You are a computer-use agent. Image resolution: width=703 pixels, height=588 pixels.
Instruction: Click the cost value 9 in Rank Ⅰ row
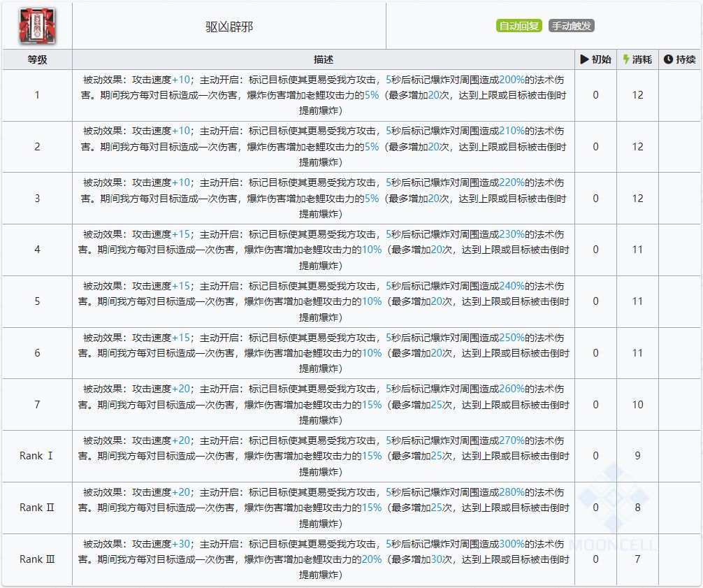click(x=637, y=456)
